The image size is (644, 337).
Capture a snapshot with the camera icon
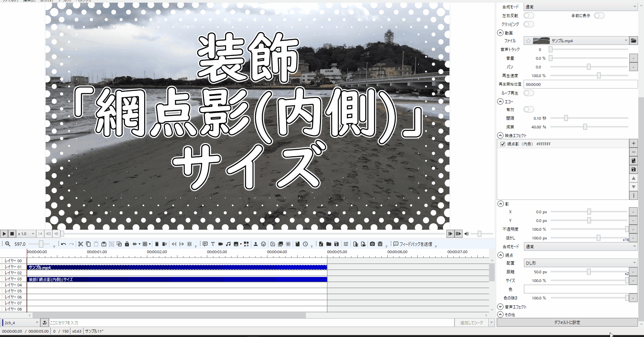pyautogui.click(x=372, y=244)
